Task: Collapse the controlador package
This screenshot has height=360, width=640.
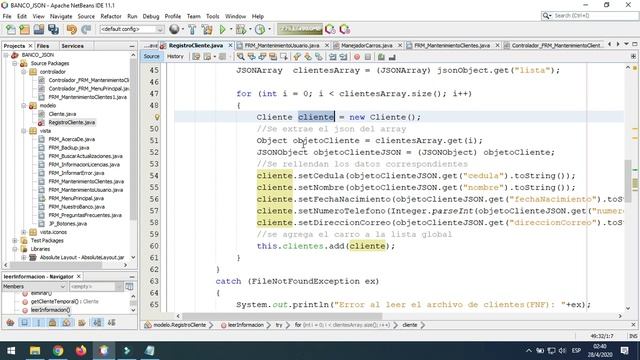Action: pos(24,72)
